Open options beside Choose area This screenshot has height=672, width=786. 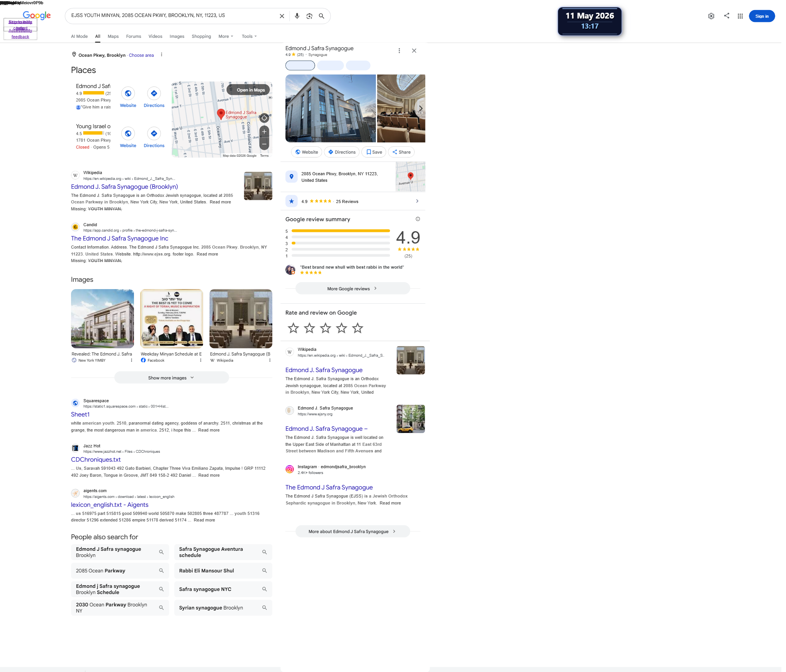coord(161,55)
